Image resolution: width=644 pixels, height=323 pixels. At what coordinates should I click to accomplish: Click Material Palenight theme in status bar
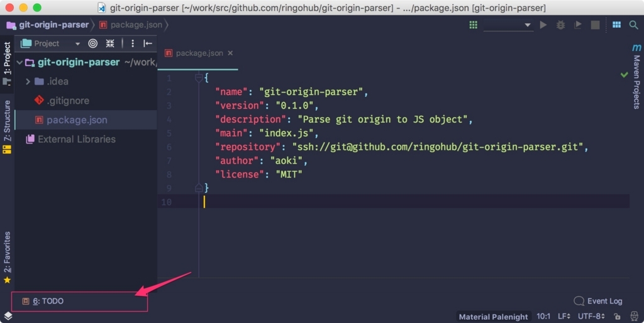pos(493,317)
